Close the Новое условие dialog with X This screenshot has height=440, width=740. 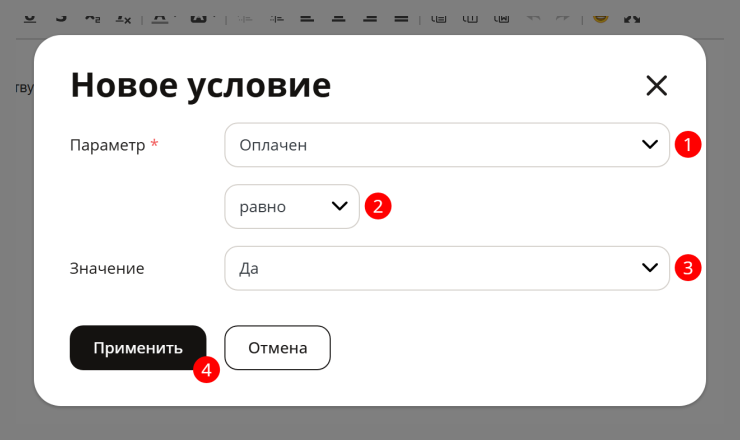tap(656, 85)
